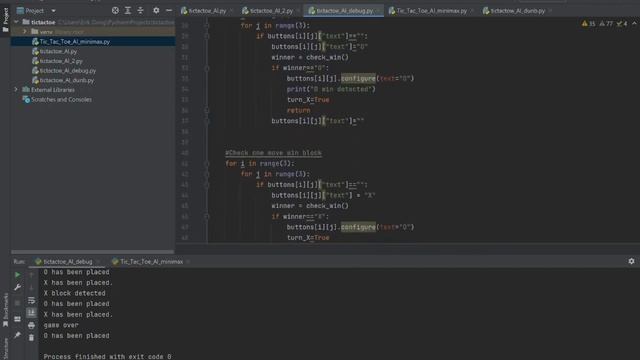This screenshot has width=640, height=360.
Task: Click the yellow warnings count indicator
Action: 588,24
